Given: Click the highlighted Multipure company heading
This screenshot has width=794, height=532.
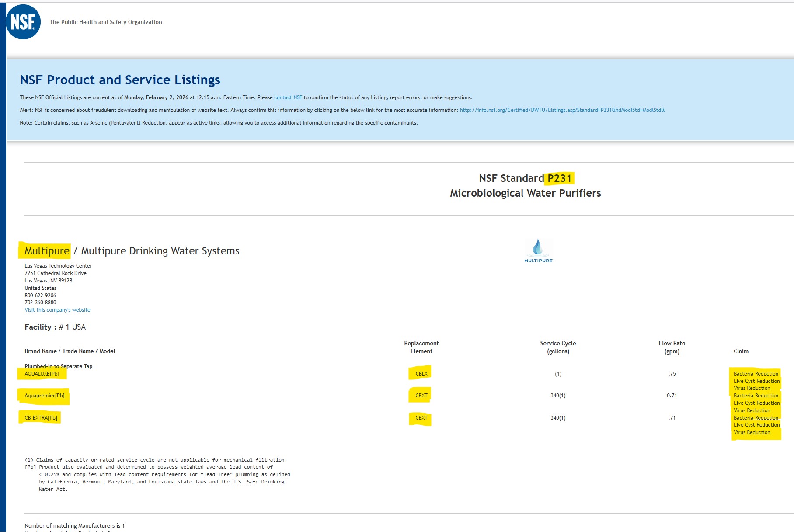Looking at the screenshot, I should point(47,251).
